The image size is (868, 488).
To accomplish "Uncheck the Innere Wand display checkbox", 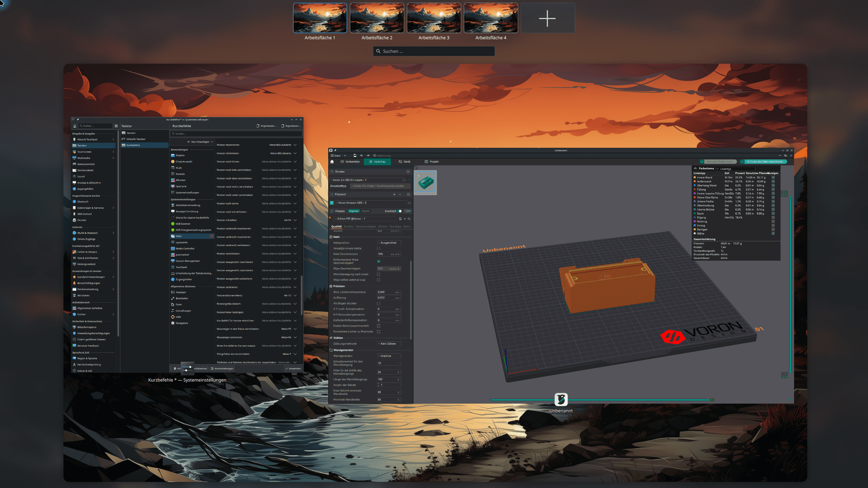I will pyautogui.click(x=773, y=177).
